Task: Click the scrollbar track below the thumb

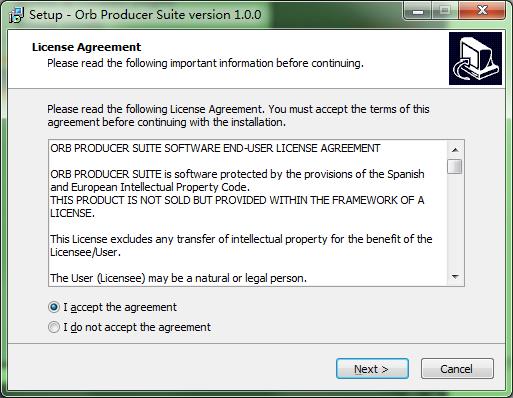Action: [455, 222]
